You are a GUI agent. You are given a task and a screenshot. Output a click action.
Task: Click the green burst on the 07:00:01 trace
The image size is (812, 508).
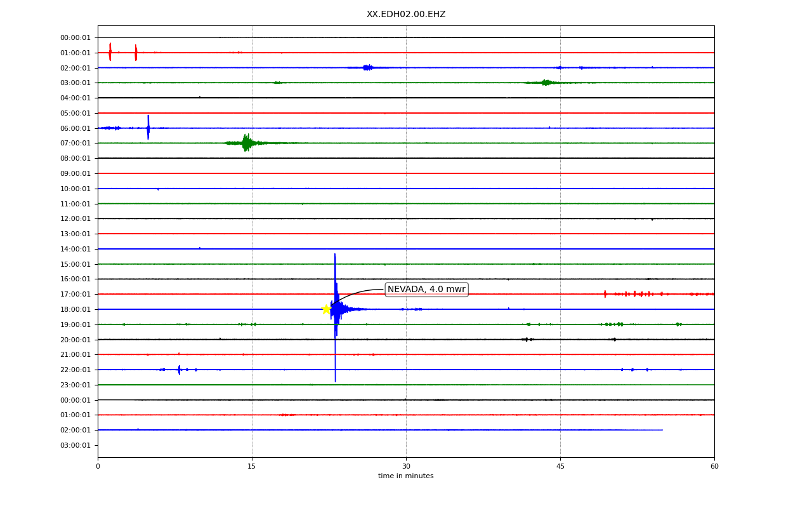[x=246, y=143]
